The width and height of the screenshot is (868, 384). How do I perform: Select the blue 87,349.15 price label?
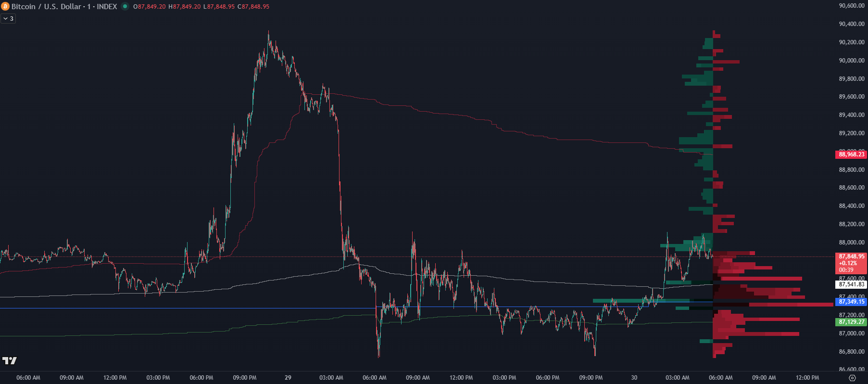851,302
